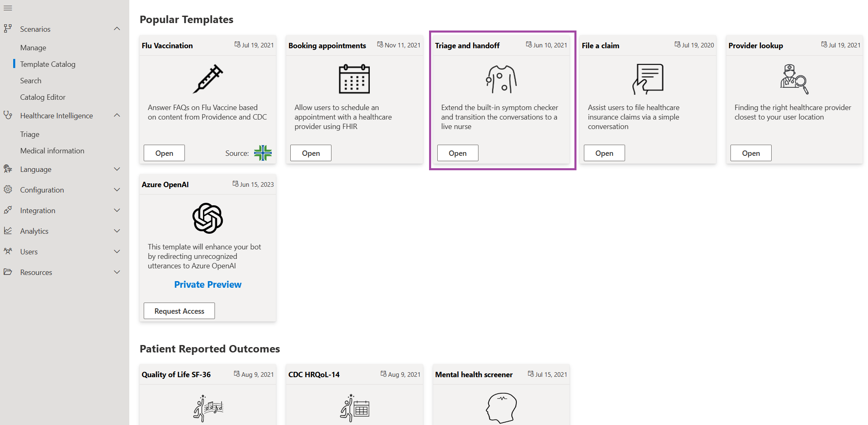This screenshot has width=868, height=425.
Task: Request access to Azure OpenAI template
Action: click(179, 310)
